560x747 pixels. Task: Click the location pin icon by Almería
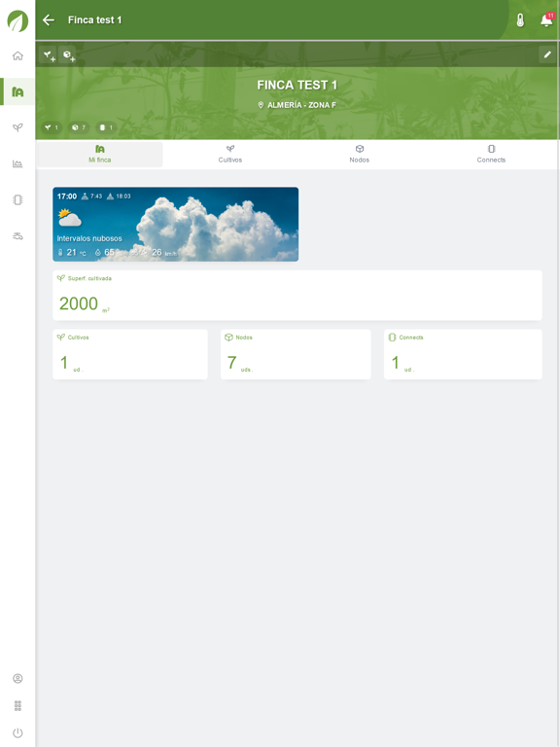click(x=261, y=105)
